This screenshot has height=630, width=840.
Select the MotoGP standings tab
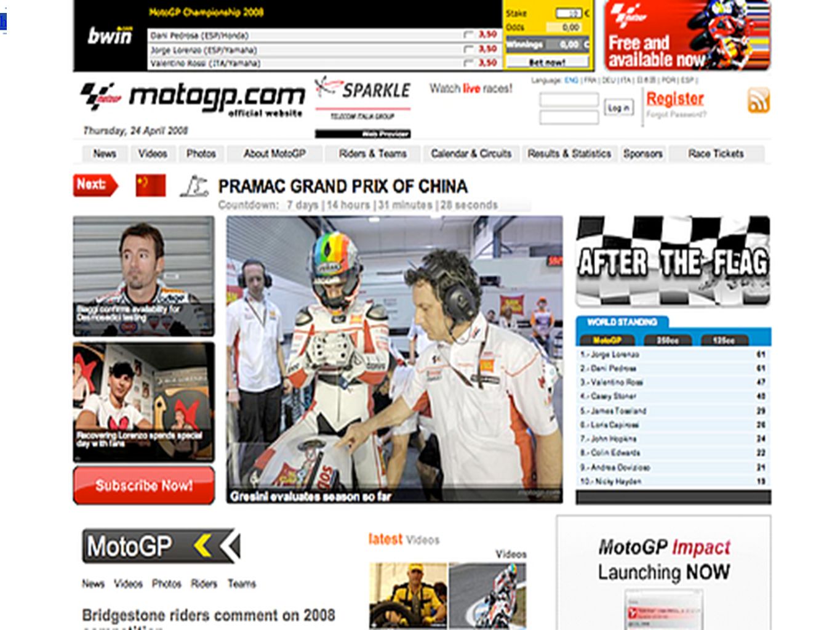(607, 340)
